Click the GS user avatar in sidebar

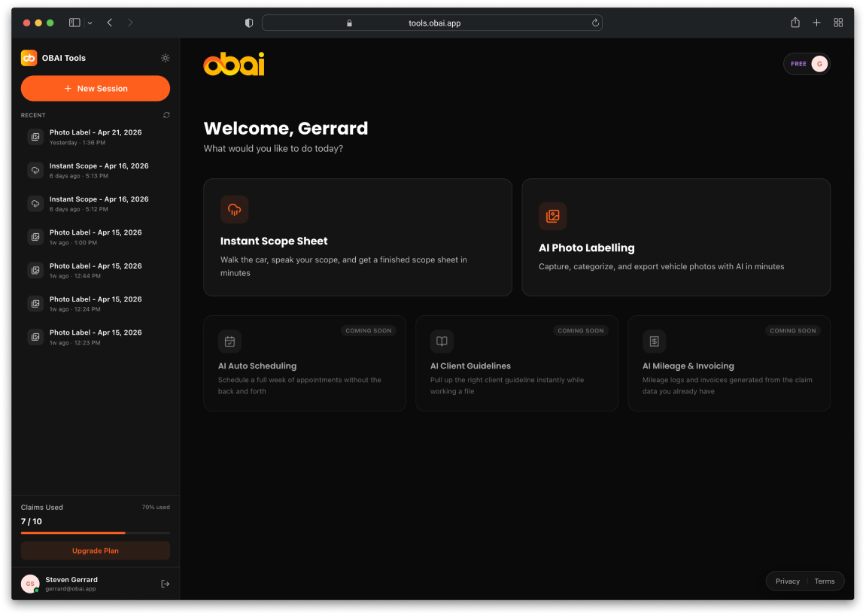point(30,584)
